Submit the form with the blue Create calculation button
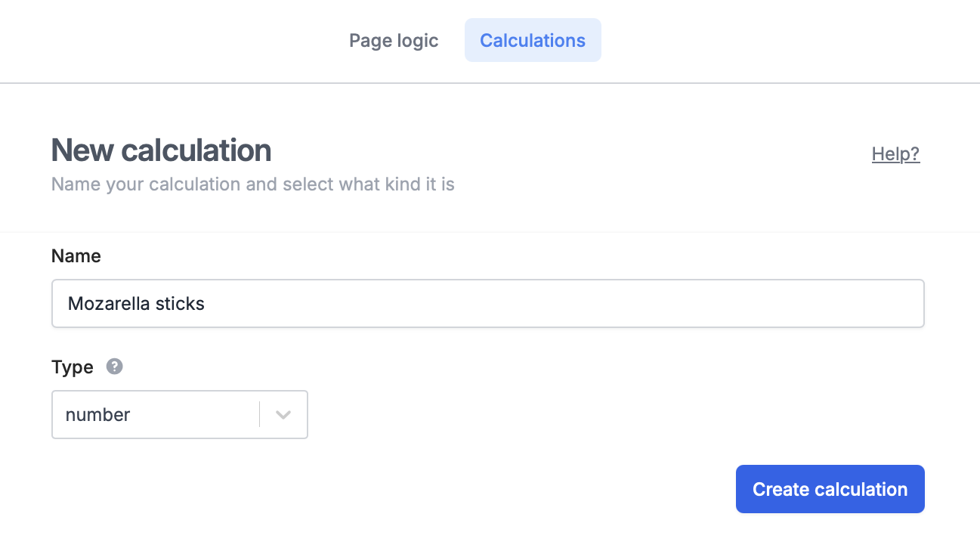 pyautogui.click(x=830, y=489)
